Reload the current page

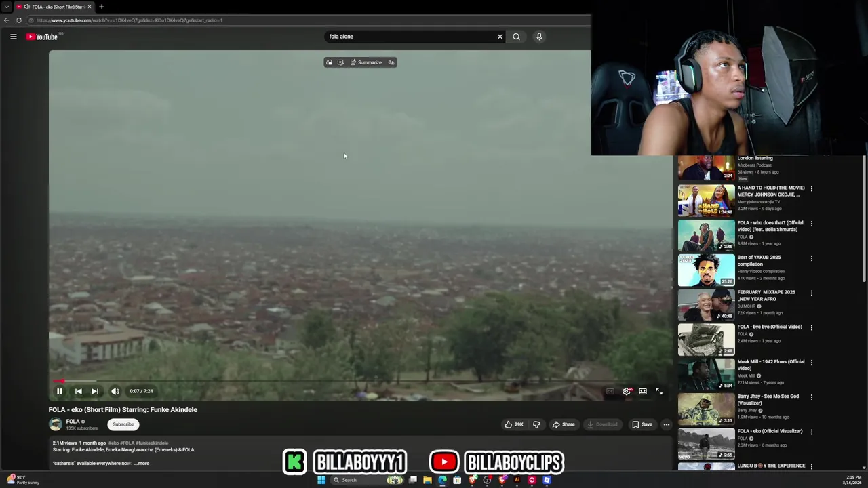pyautogui.click(x=19, y=20)
